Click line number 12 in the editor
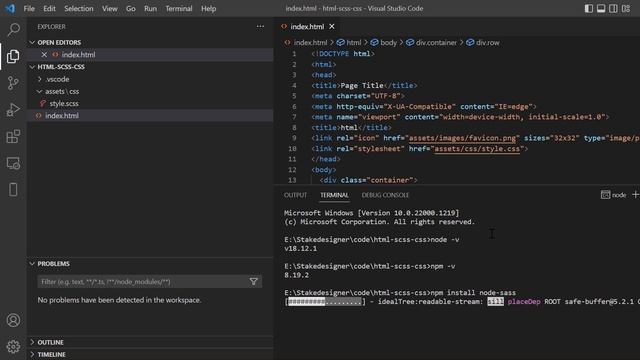 tap(292, 170)
